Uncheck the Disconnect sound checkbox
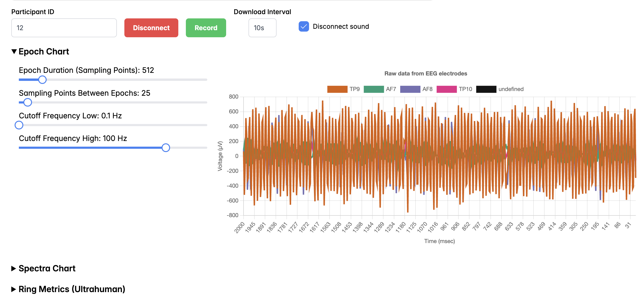The height and width of the screenshot is (298, 644). 303,26
